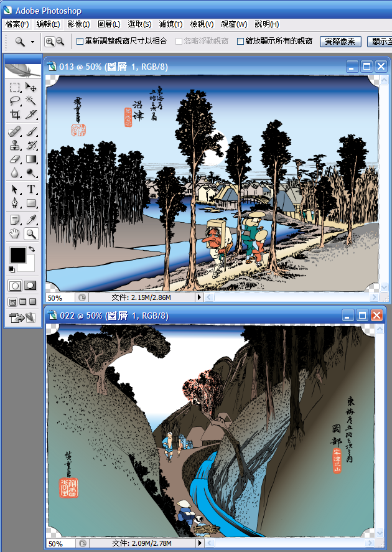
Task: Select the Pen tool
Action: click(x=14, y=203)
